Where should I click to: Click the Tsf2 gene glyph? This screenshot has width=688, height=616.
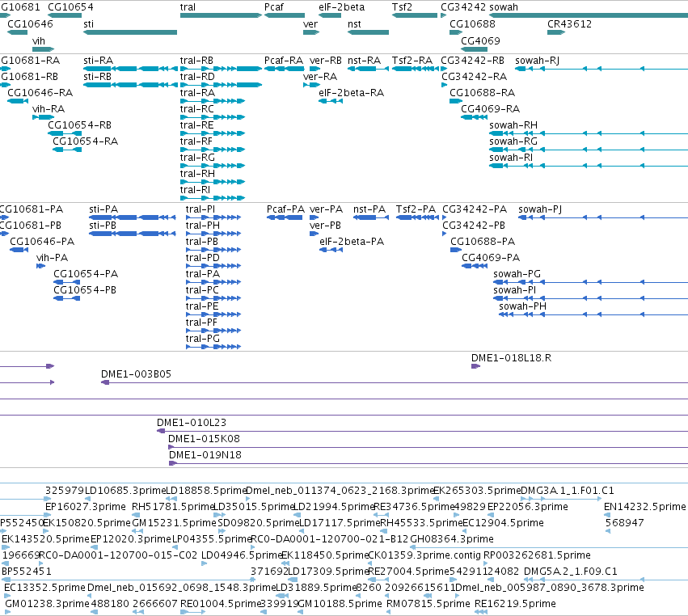[415, 15]
